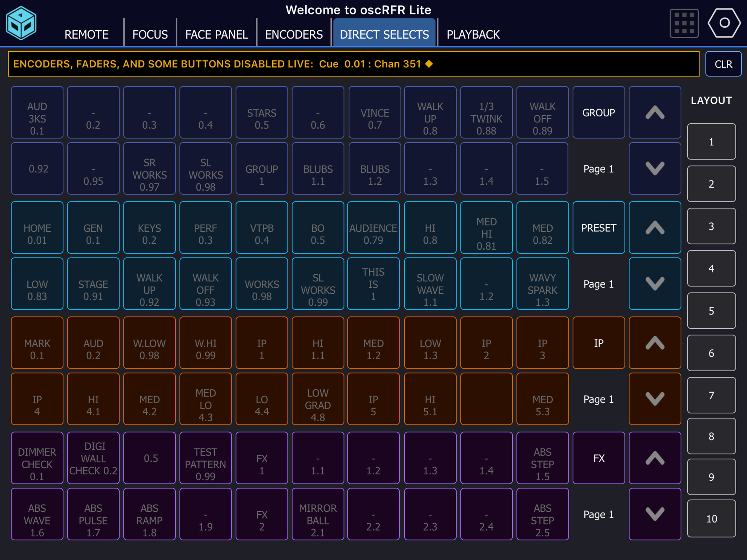Screen dimensions: 747x560
Task: Switch to the ENCODERS tab
Action: [x=294, y=34]
